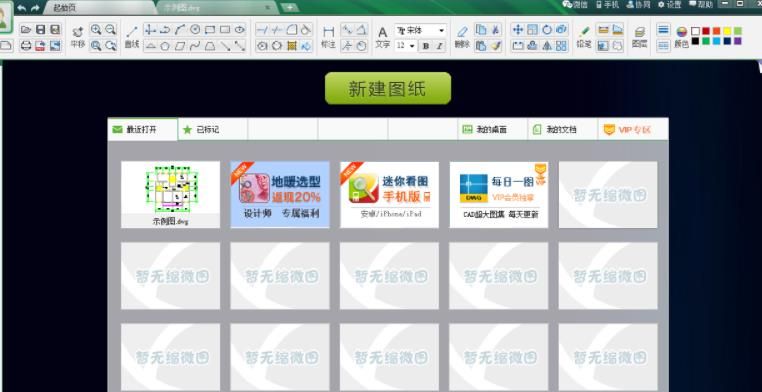Select the circle with center tool
This screenshot has height=392, width=762.
click(195, 30)
